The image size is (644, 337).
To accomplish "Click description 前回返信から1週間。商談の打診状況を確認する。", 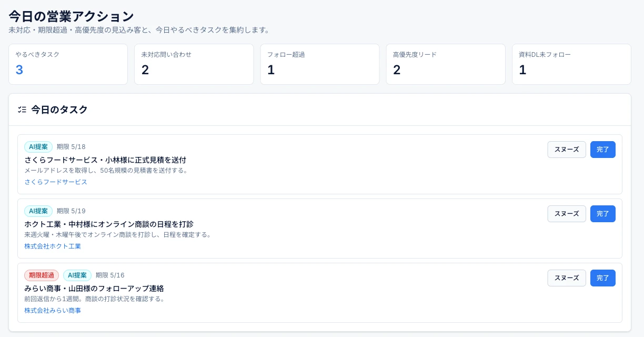I will pos(95,299).
